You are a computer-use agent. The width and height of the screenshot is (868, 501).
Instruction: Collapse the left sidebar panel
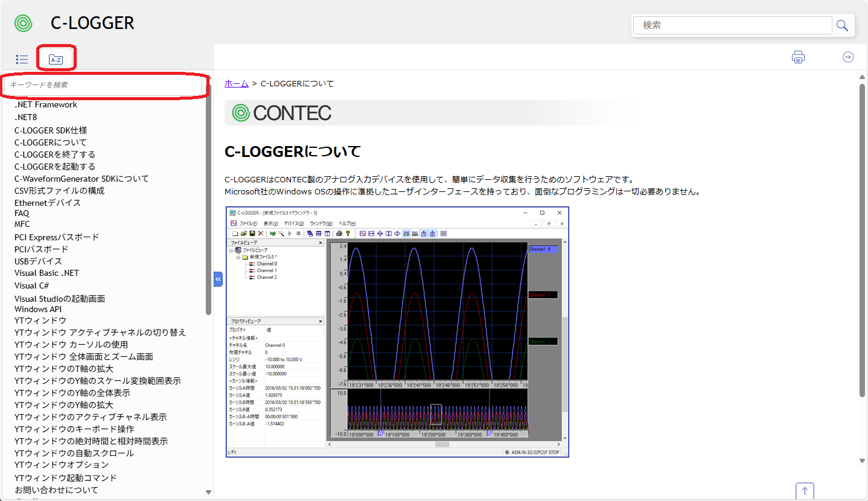click(x=218, y=279)
